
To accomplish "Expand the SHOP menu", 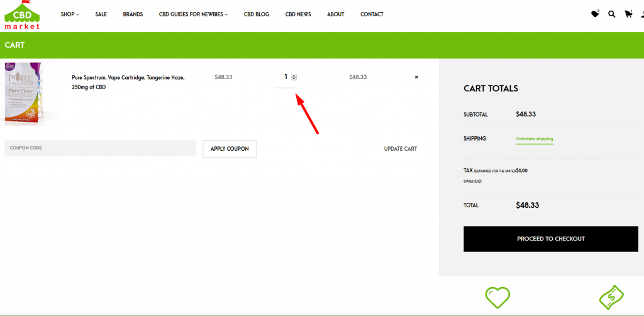I will pyautogui.click(x=70, y=14).
